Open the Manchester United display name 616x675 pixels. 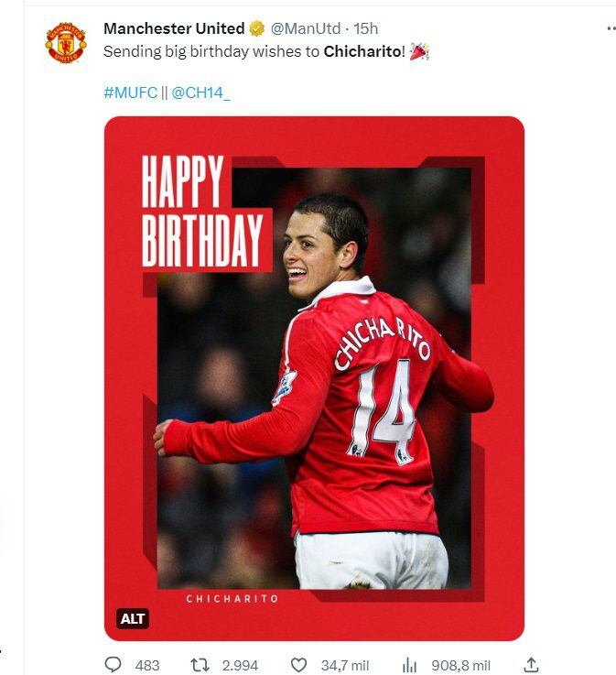[174, 28]
